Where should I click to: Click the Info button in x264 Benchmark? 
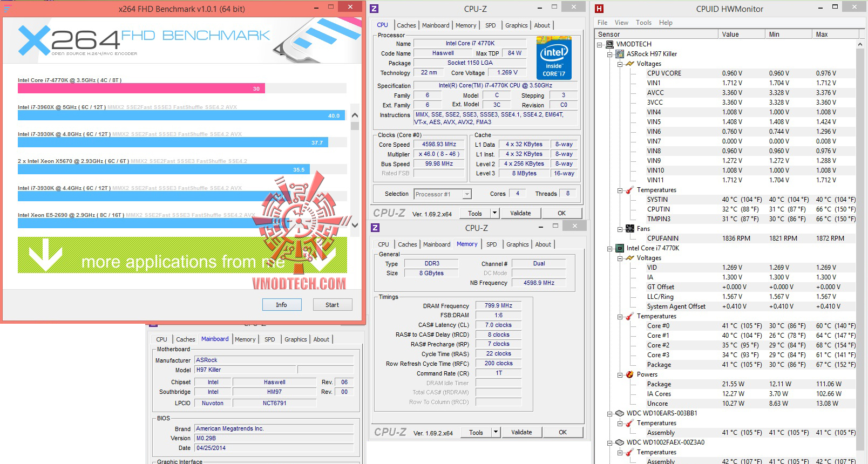[x=282, y=305]
